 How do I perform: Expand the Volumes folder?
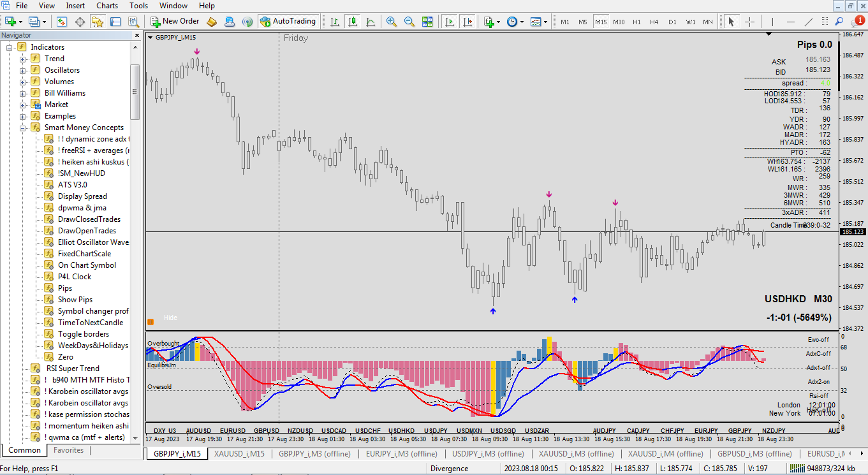point(22,82)
